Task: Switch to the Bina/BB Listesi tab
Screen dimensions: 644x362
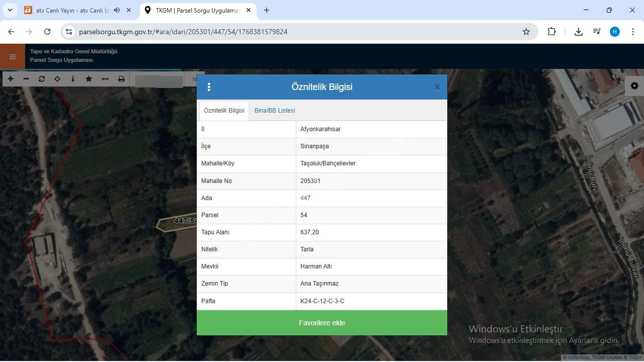Action: 275,111
